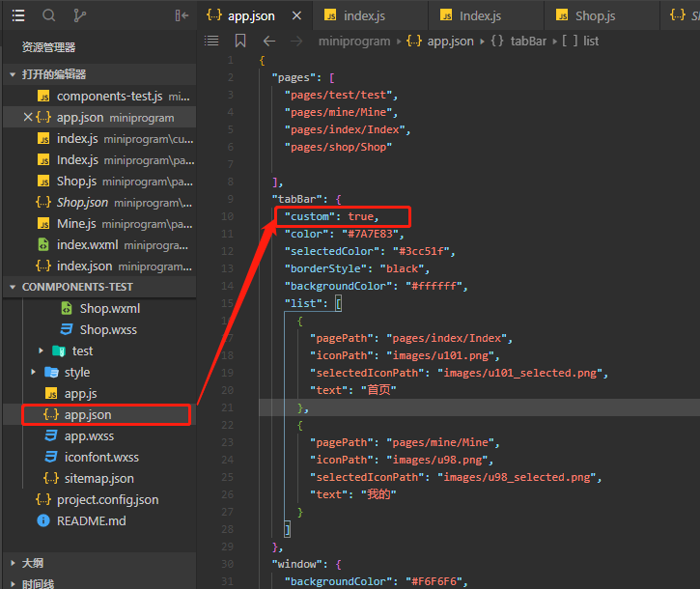This screenshot has height=589, width=700.
Task: Select the active app.json tab
Action: coord(255,16)
